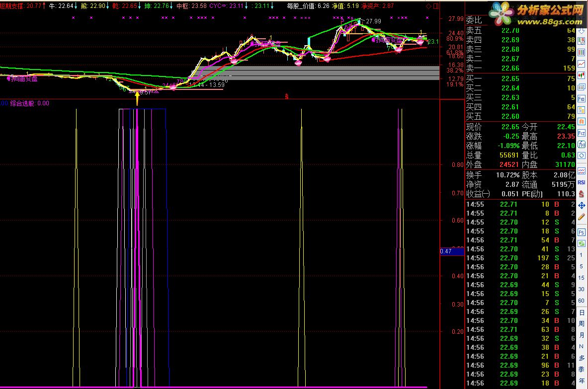
Task: Open the f(x) formula manager icon
Action: (x=581, y=144)
